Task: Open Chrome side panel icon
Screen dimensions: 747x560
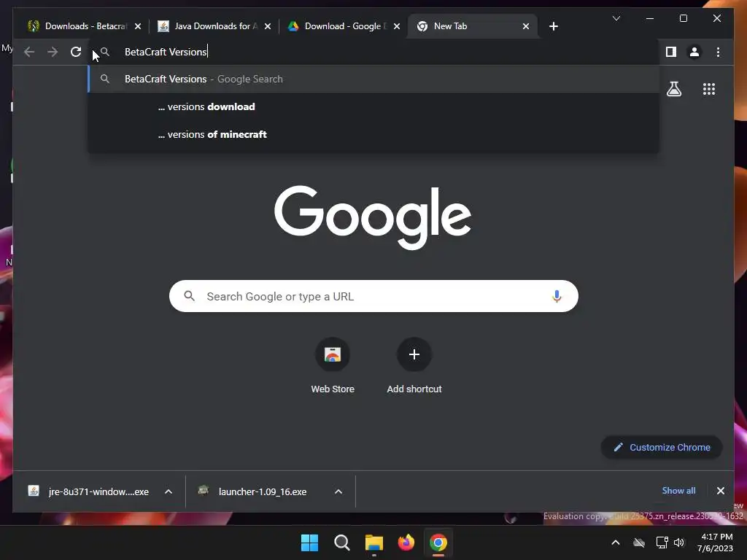Action: pyautogui.click(x=671, y=52)
